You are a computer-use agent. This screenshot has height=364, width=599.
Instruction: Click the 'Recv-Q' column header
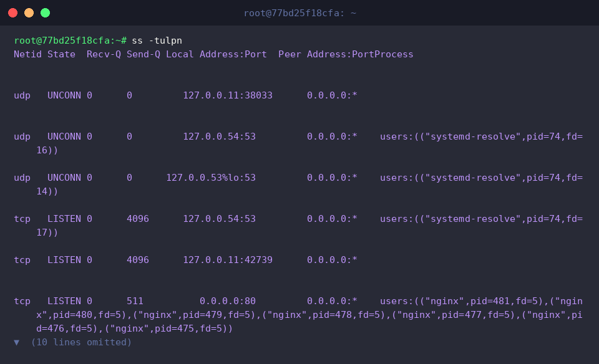pyautogui.click(x=104, y=54)
